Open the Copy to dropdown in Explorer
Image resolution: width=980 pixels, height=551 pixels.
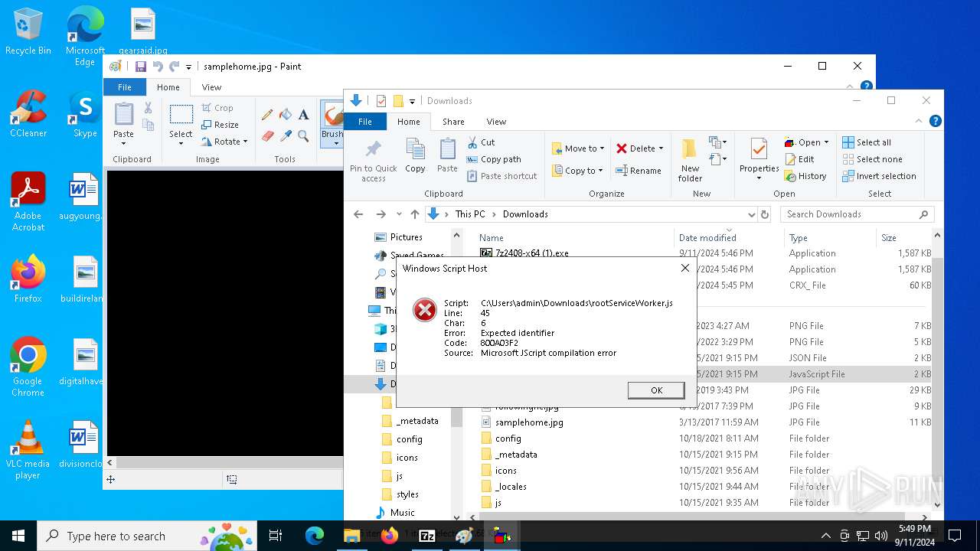tap(578, 171)
